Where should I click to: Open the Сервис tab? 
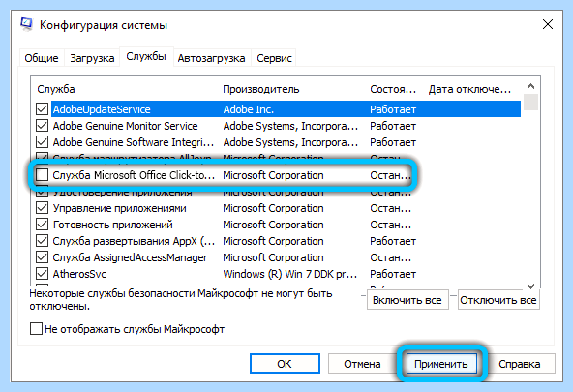coord(274,58)
